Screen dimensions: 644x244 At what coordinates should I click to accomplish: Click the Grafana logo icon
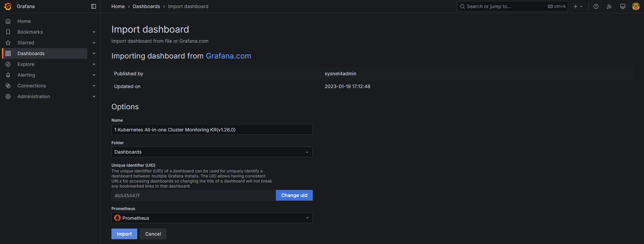8,6
